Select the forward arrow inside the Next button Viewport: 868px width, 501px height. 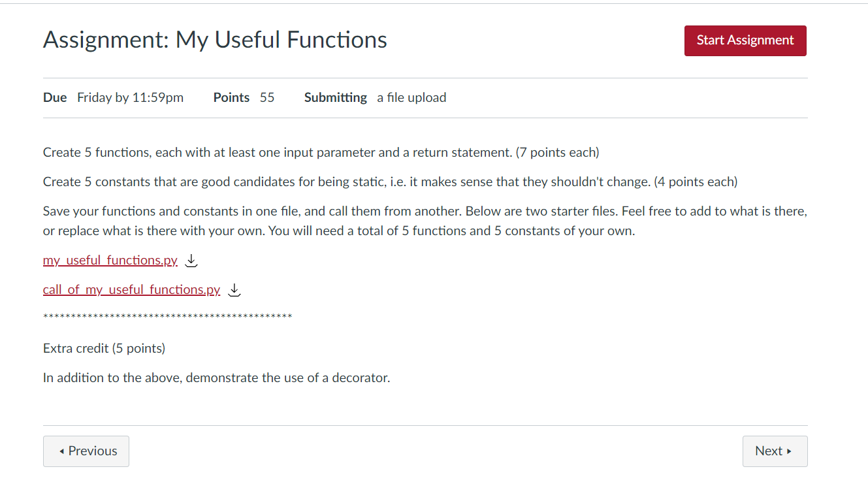point(790,451)
